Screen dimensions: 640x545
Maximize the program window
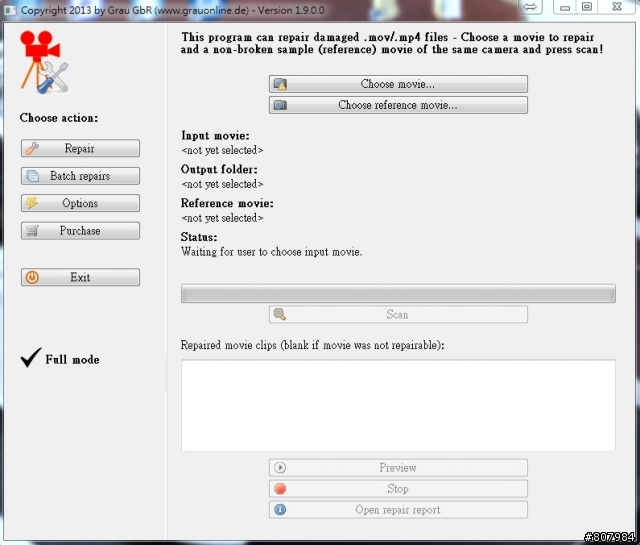587,7
